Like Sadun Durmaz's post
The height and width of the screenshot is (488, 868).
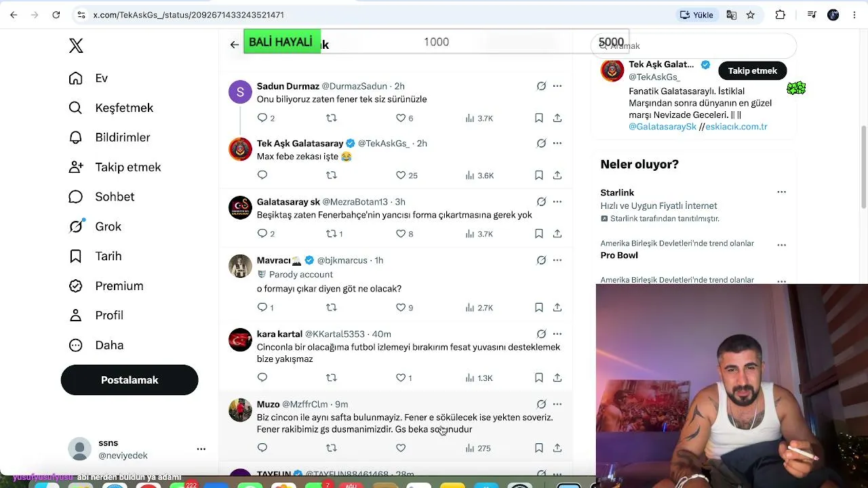(x=401, y=118)
